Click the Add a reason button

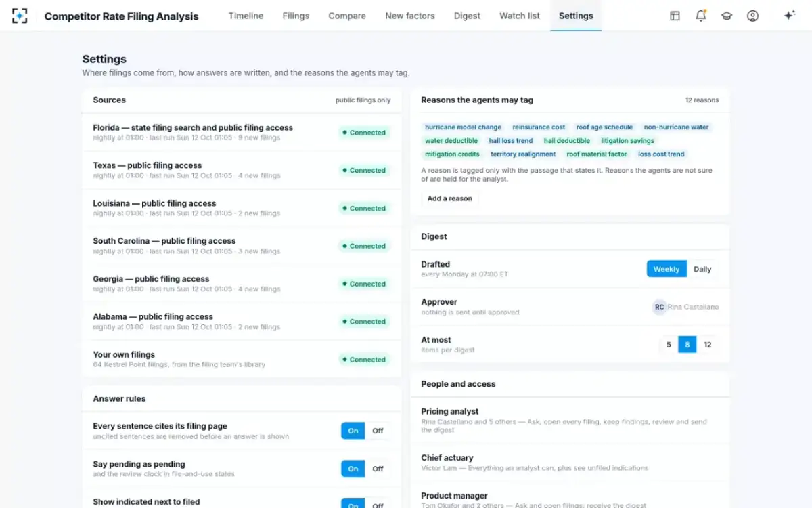[x=450, y=198]
